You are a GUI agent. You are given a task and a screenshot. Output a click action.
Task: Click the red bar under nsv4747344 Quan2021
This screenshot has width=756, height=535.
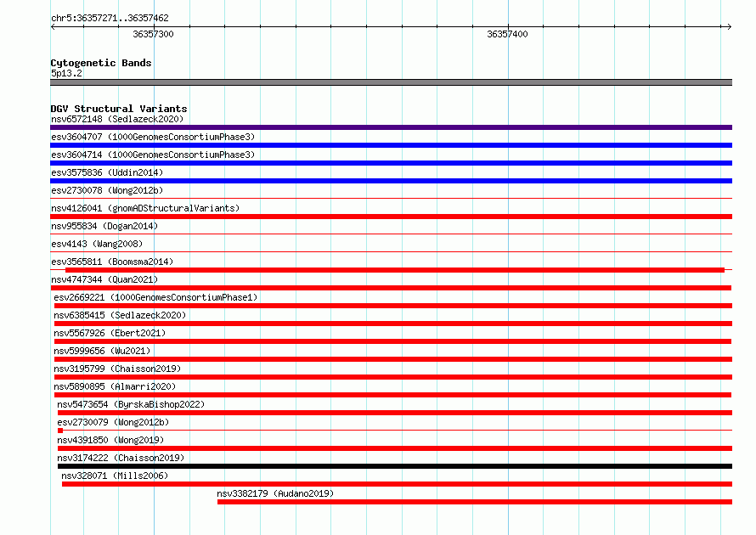coord(391,288)
